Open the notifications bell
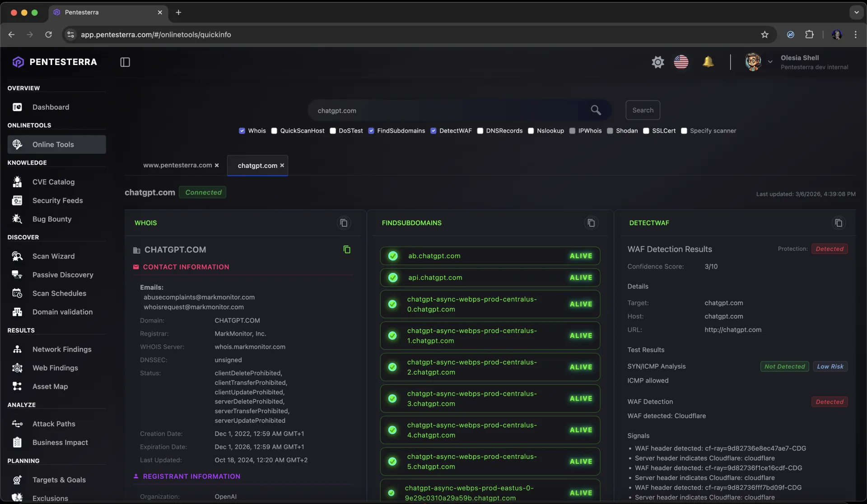This screenshot has width=867, height=504. tap(708, 62)
